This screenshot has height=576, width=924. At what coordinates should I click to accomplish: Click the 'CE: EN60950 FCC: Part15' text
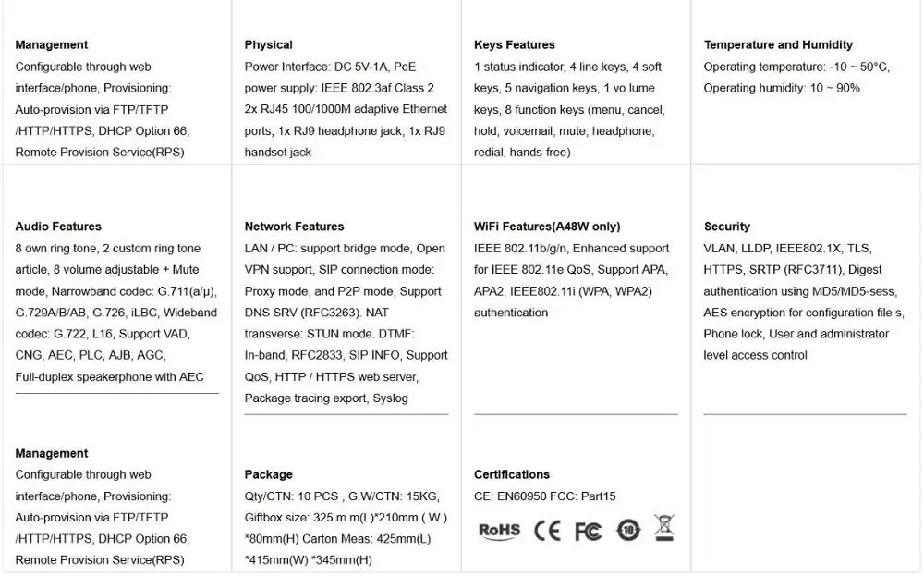pos(544,496)
